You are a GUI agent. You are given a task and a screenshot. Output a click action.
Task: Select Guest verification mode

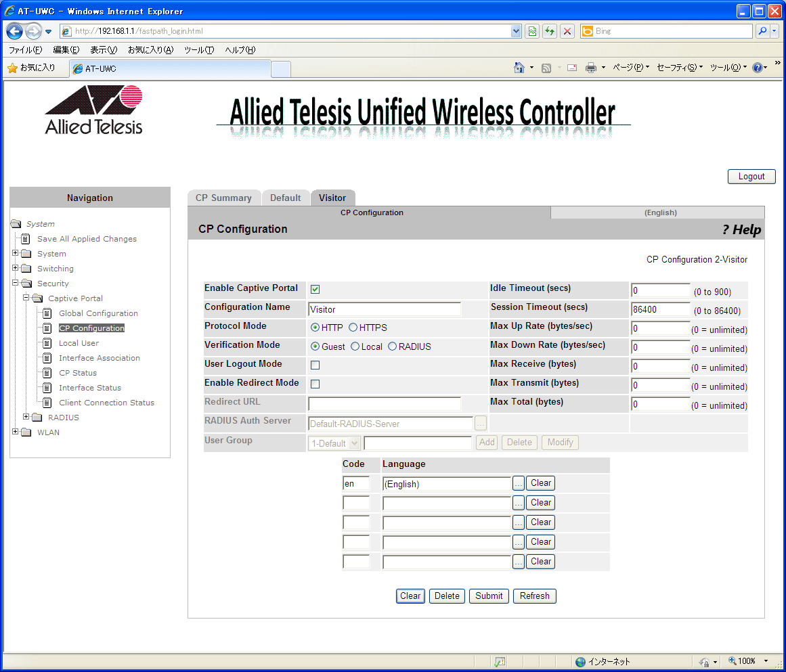click(315, 346)
